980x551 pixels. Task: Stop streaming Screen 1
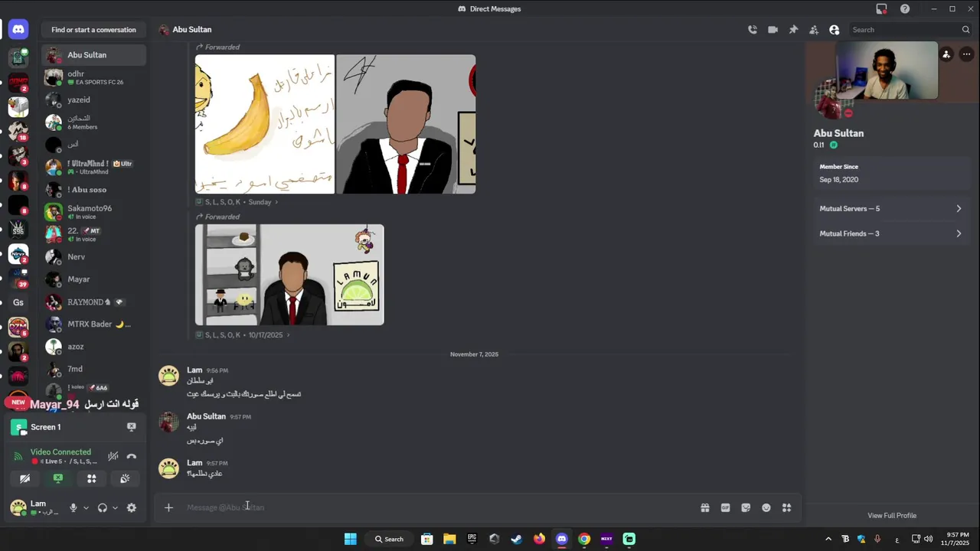[132, 427]
